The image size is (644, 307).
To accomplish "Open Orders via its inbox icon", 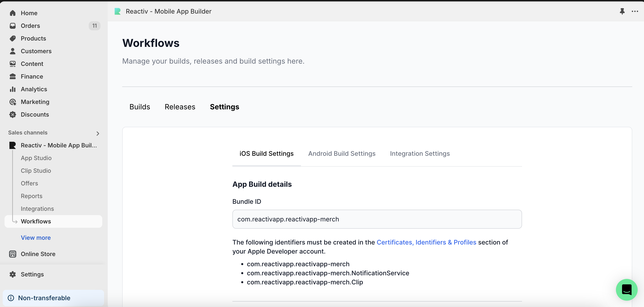I will click(12, 26).
